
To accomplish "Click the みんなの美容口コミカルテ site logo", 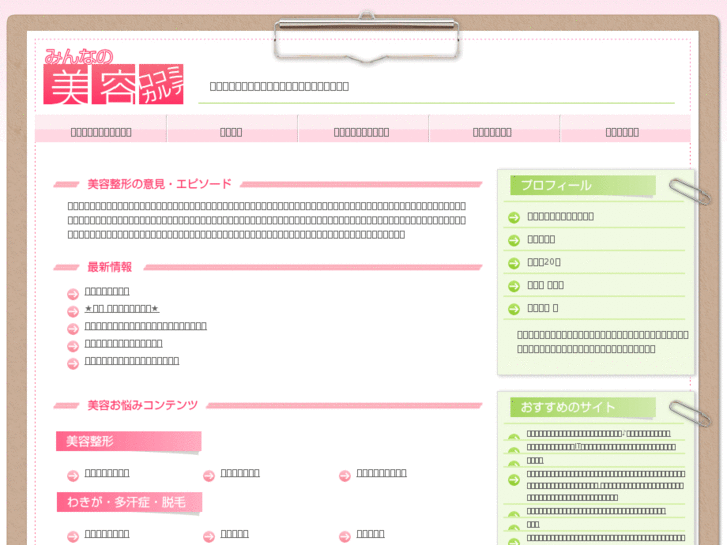I will pos(114,77).
